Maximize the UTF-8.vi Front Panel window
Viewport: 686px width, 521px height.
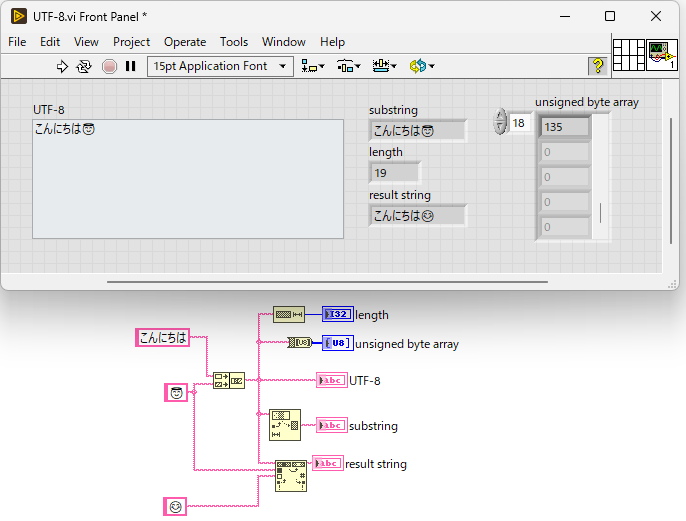pos(610,17)
